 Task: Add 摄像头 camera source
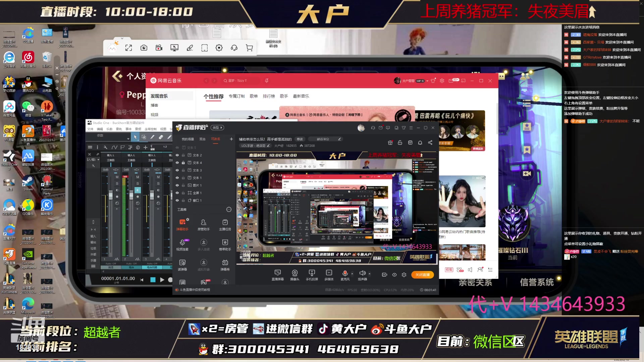294,275
